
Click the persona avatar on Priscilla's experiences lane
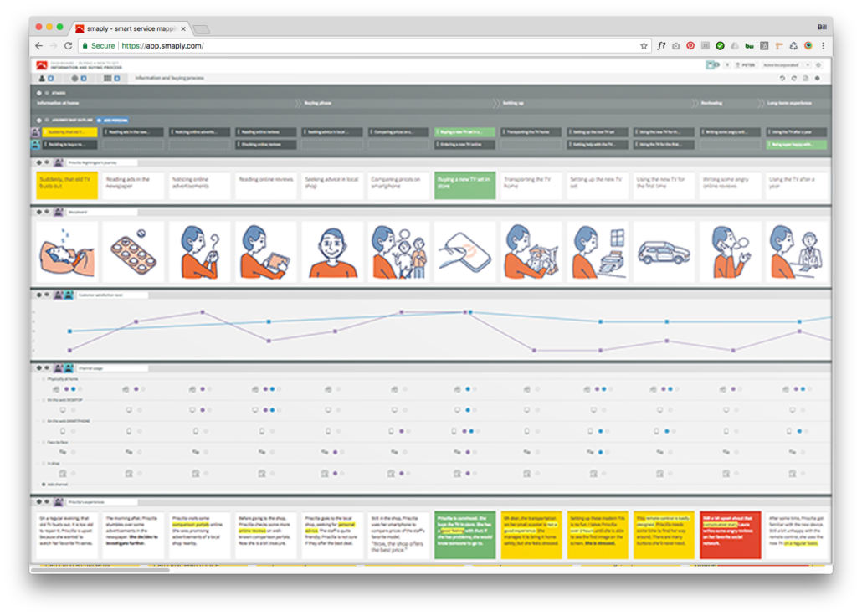(x=59, y=501)
